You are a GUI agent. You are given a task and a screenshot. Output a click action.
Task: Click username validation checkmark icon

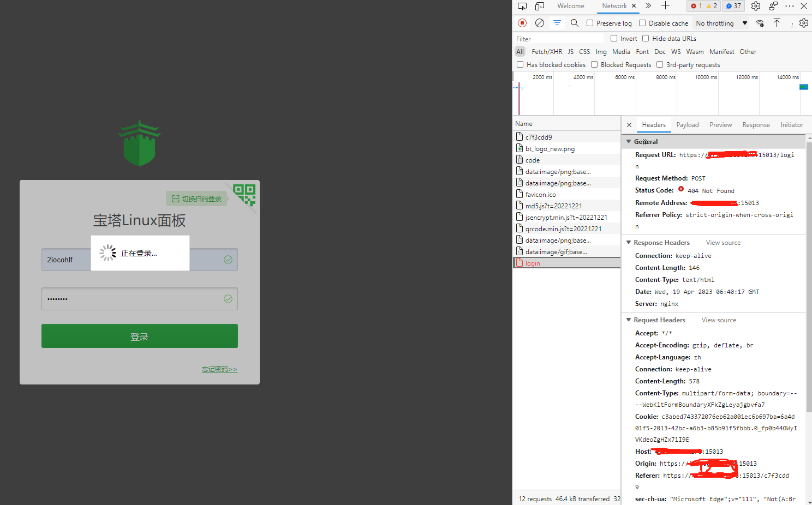point(228,260)
